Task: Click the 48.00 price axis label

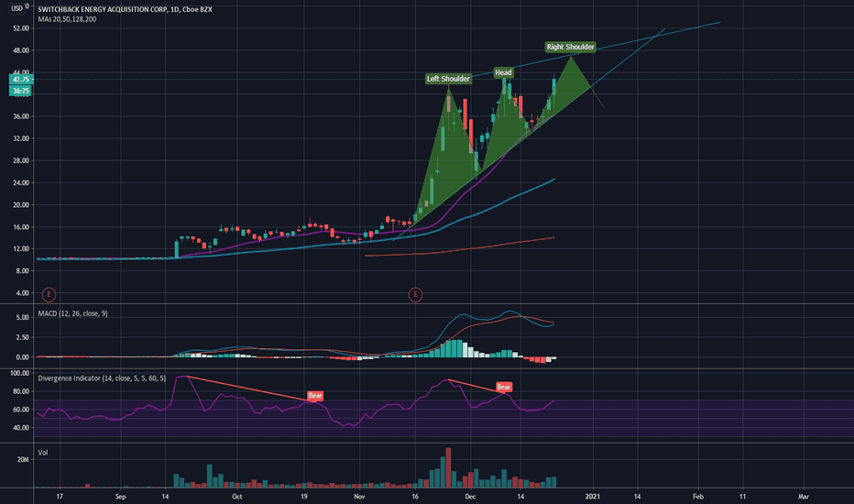Action: click(x=21, y=50)
